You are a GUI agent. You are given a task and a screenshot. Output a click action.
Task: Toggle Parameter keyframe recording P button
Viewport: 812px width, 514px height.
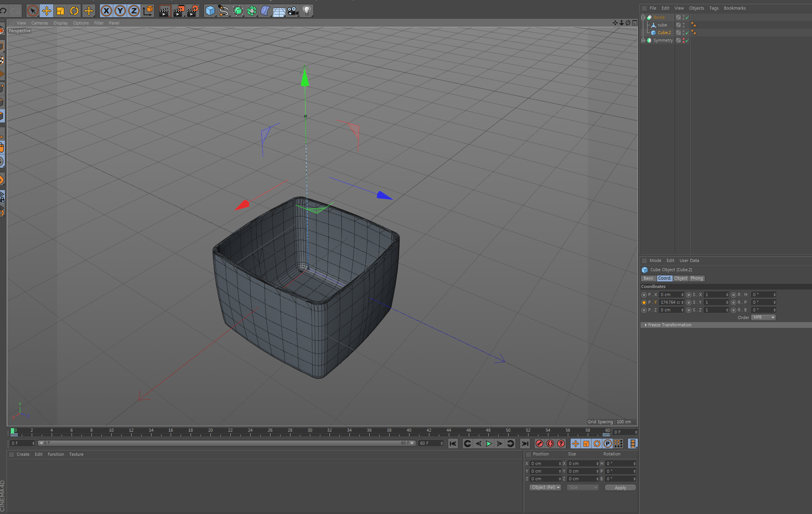(x=608, y=444)
